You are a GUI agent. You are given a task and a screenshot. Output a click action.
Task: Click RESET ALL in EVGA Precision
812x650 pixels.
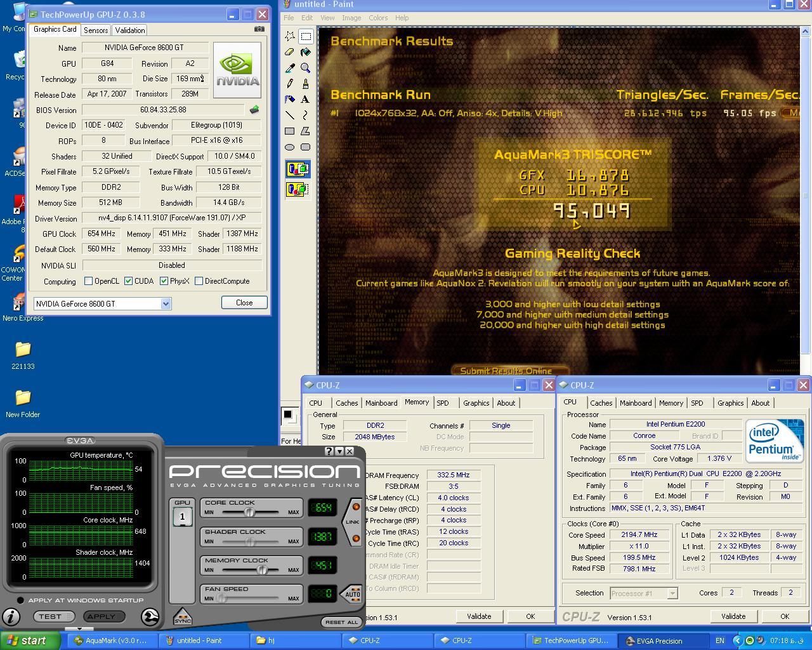[342, 622]
